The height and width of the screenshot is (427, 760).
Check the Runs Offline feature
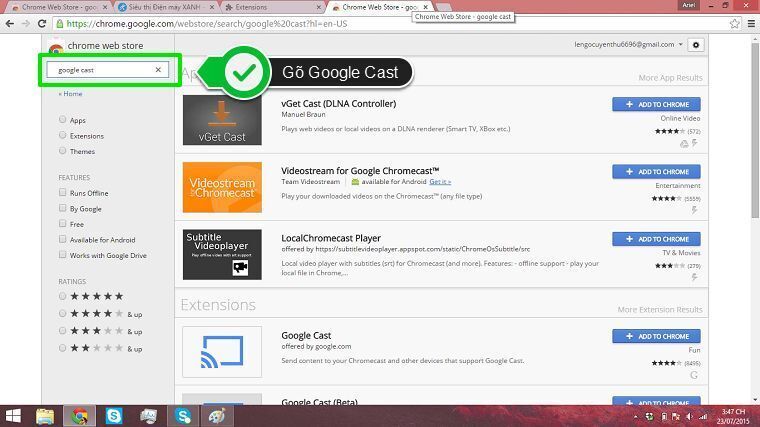point(63,192)
